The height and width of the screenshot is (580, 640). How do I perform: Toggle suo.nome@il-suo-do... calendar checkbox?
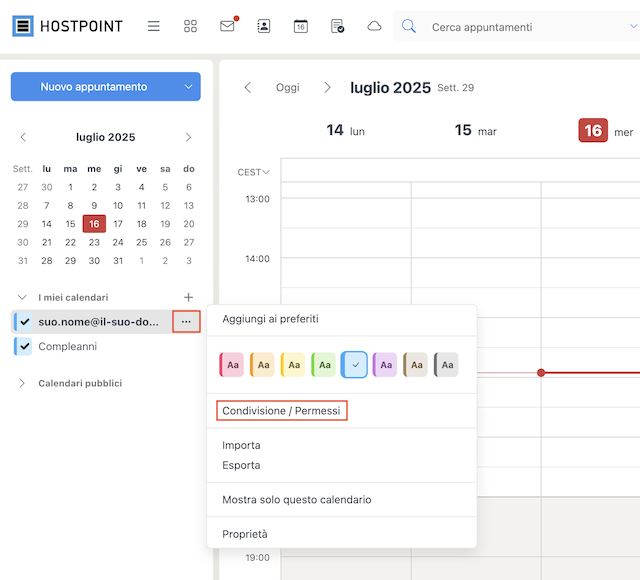pos(24,322)
